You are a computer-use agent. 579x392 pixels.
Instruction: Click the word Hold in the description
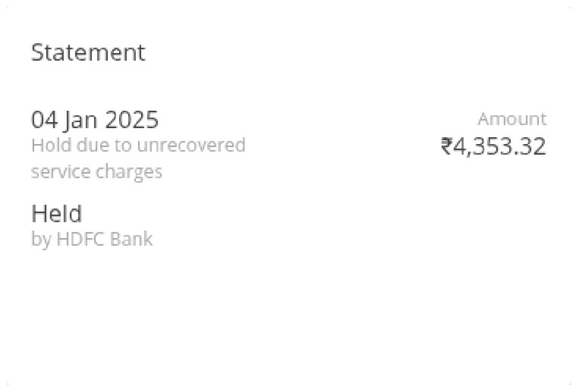coord(47,145)
